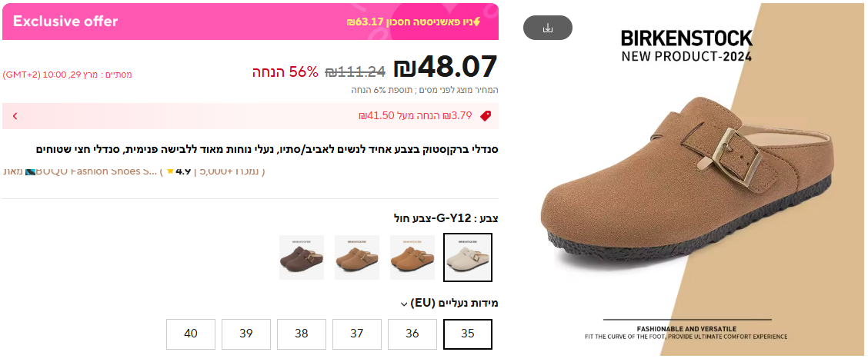Select the beige sand color swatch
The width and height of the screenshot is (868, 362).
pyautogui.click(x=468, y=257)
